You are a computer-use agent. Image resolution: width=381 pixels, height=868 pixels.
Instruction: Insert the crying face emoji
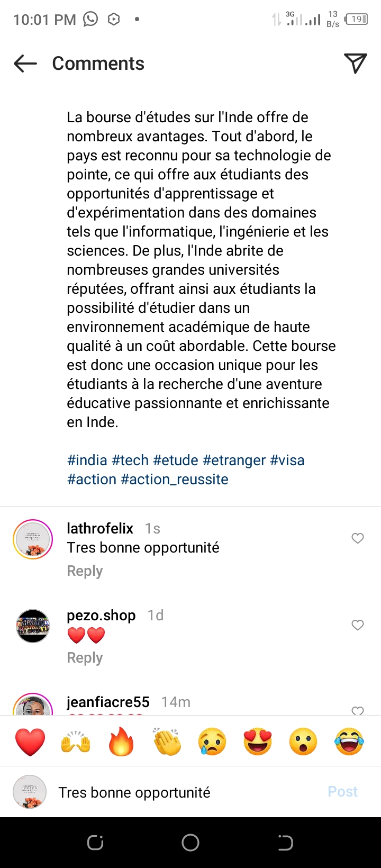[212, 741]
